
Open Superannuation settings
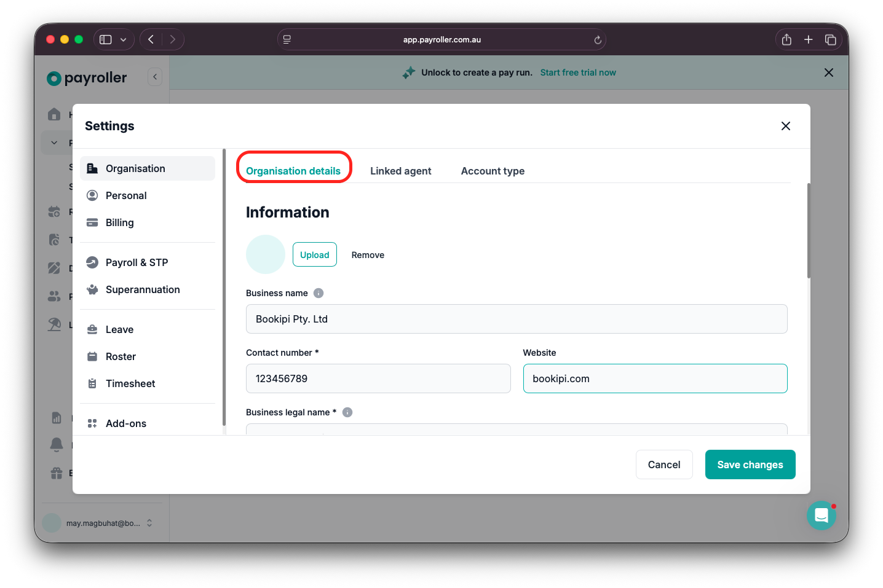click(148, 289)
